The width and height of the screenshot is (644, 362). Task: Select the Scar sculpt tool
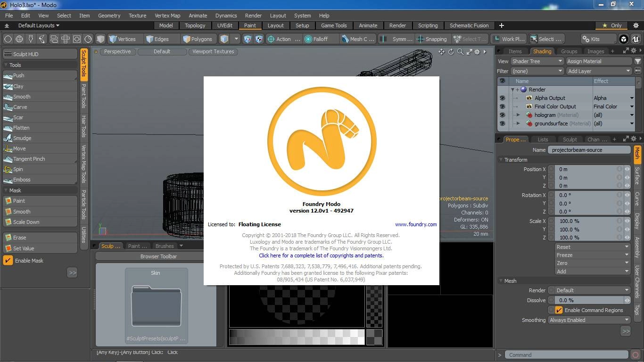(40, 117)
